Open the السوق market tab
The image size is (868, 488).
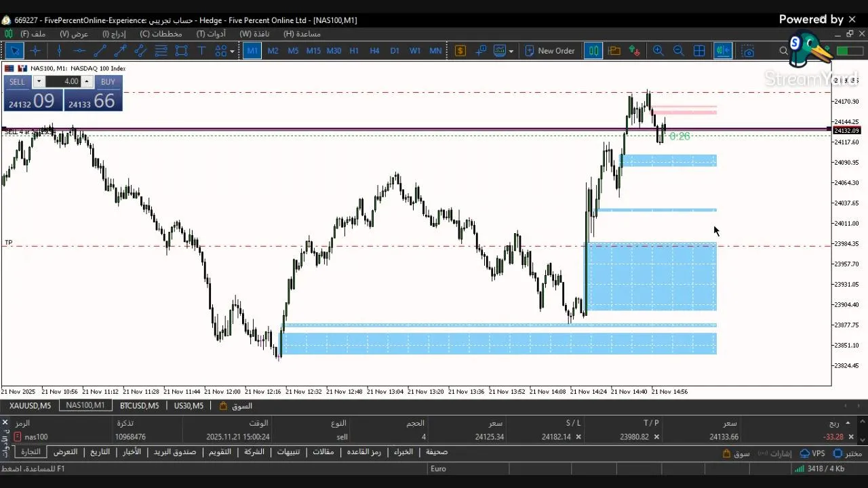pyautogui.click(x=236, y=405)
